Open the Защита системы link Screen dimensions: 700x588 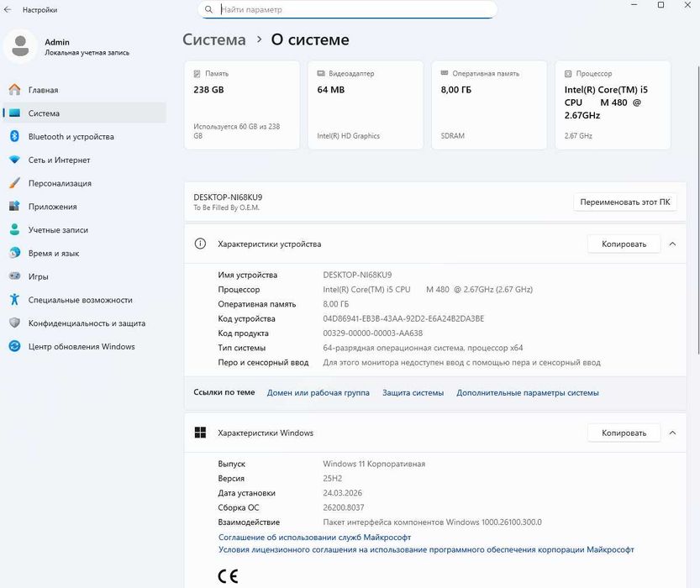(413, 392)
